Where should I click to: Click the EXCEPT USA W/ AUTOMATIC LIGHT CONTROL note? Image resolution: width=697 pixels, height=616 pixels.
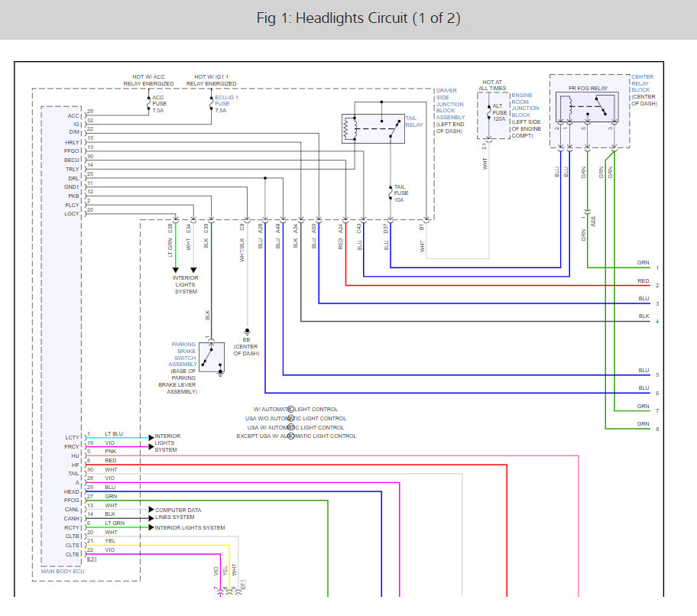point(297,436)
